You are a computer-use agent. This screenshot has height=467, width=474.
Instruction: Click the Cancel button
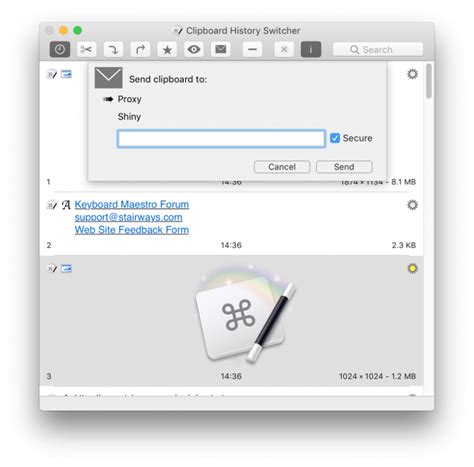point(282,167)
